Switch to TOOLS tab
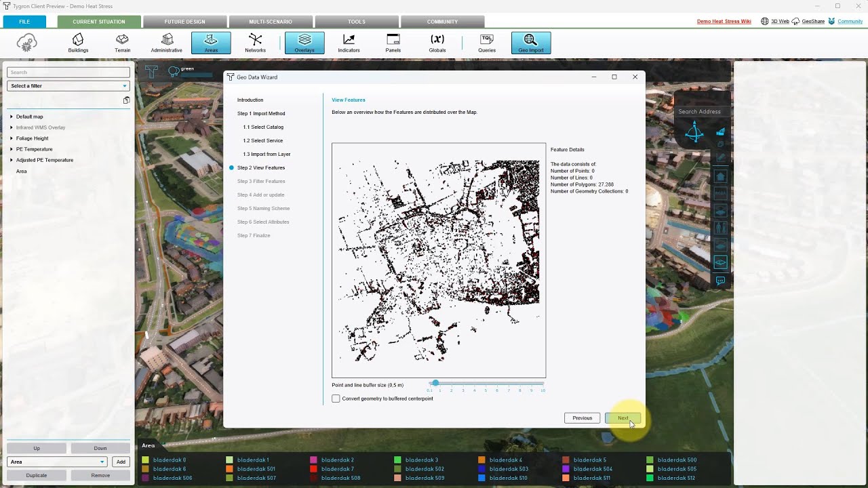868x488 pixels. (357, 22)
